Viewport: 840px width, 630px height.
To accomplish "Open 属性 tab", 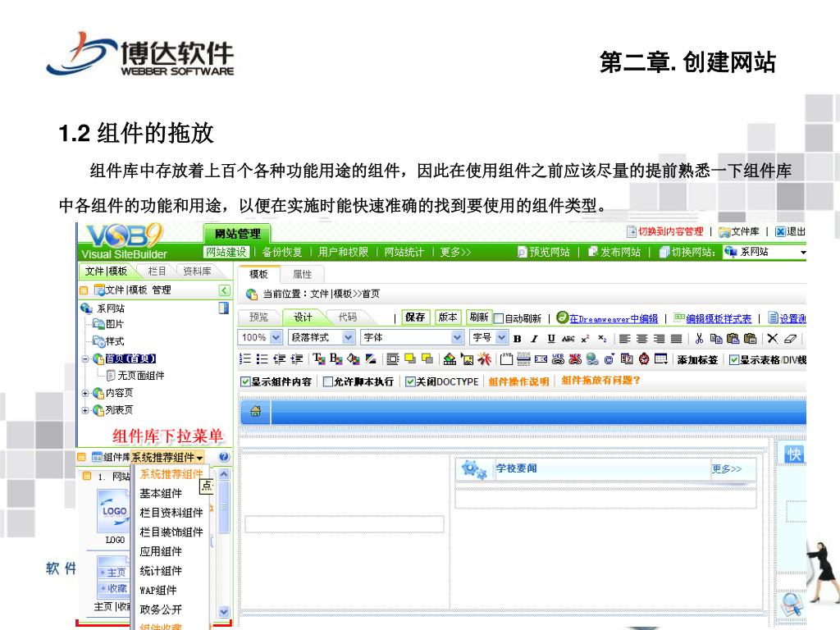I will (x=302, y=274).
